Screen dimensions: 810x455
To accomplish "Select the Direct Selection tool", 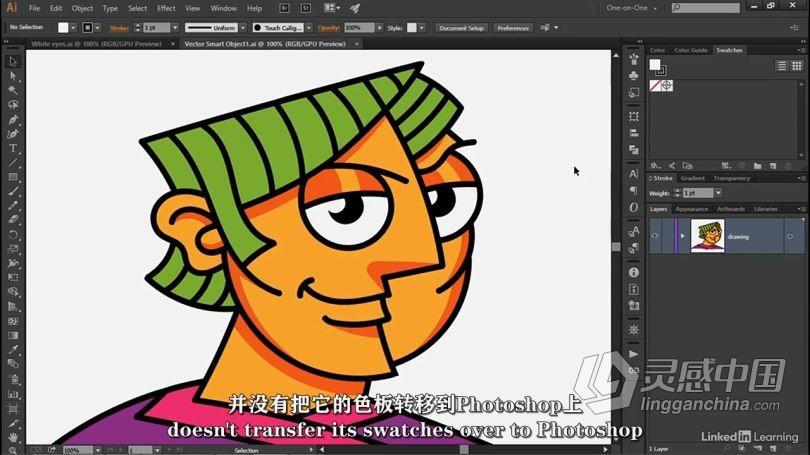I will pyautogui.click(x=13, y=76).
